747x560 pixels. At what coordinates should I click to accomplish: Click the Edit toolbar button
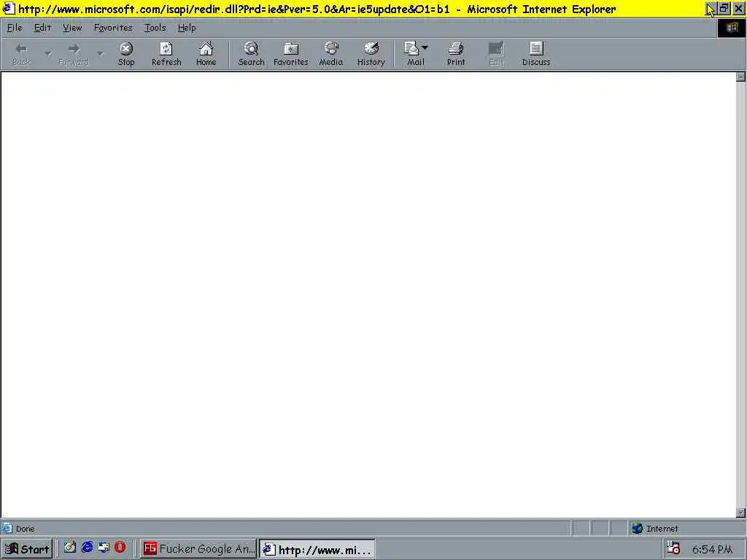click(495, 54)
